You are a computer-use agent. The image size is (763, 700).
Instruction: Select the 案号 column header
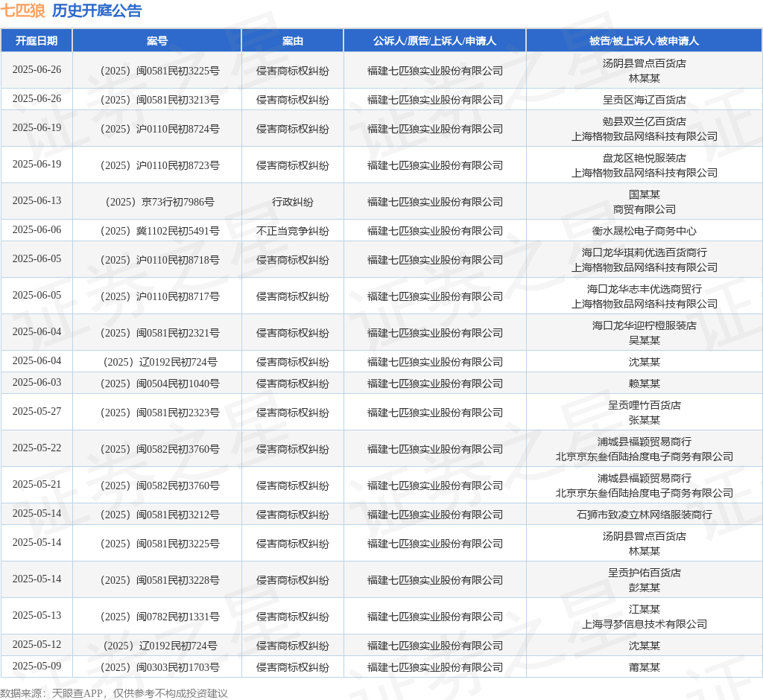157,41
